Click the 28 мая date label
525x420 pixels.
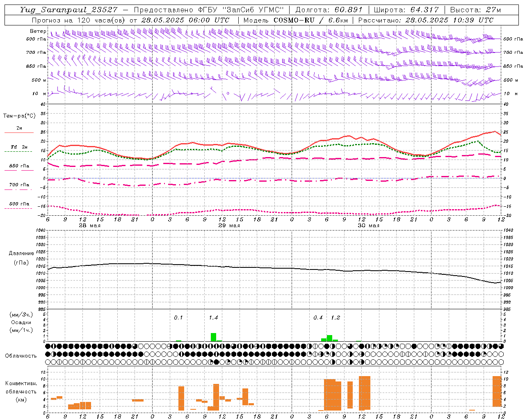tap(89, 226)
